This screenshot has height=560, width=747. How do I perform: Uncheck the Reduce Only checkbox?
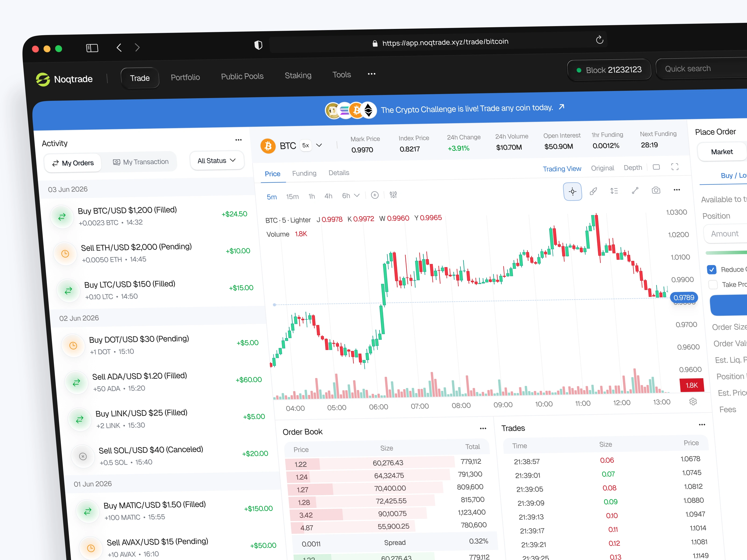click(x=712, y=269)
